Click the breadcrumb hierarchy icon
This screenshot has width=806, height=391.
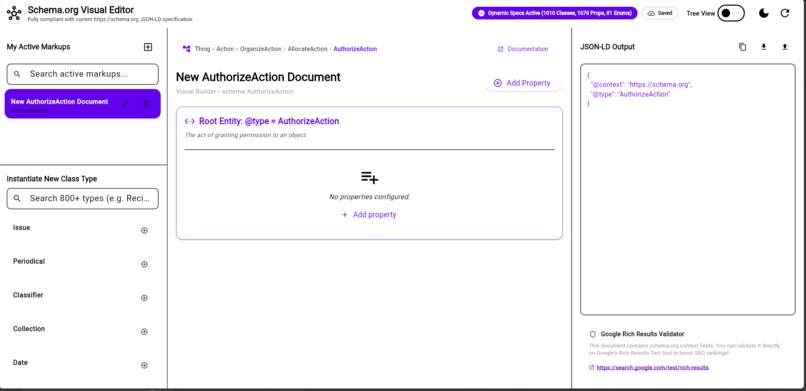point(187,49)
